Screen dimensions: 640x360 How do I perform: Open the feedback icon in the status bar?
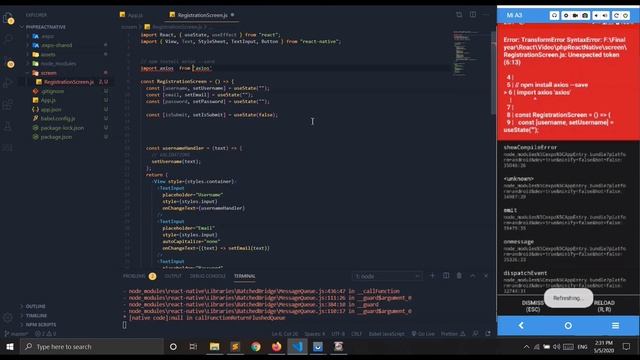476,333
